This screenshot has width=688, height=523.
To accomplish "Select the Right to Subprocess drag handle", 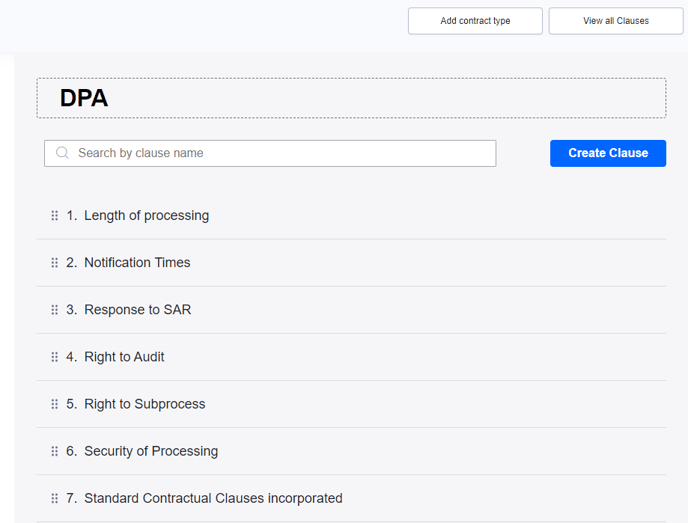I will 55,404.
